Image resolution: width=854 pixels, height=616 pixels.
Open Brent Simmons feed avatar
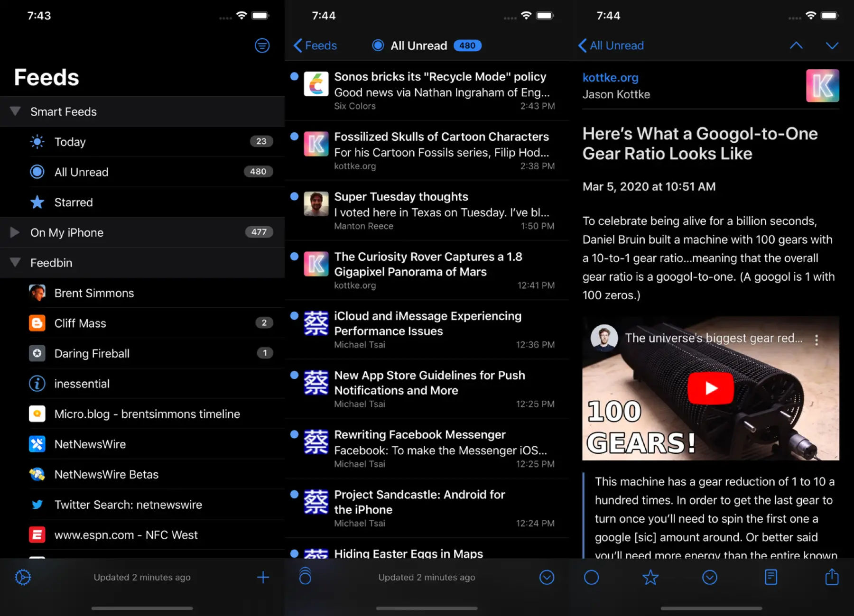point(37,293)
